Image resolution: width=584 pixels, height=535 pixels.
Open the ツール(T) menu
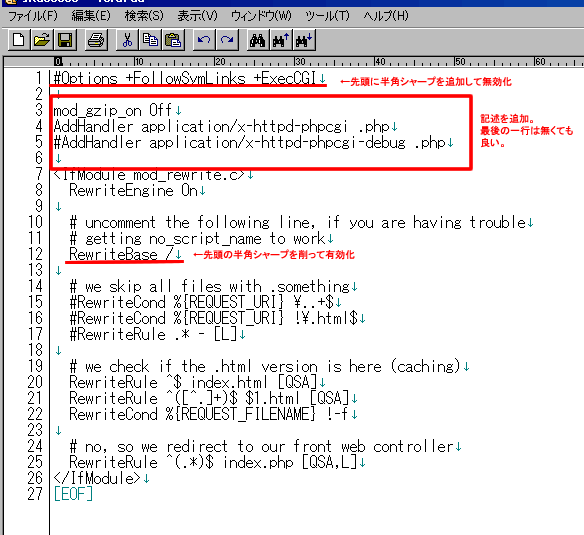click(x=328, y=16)
